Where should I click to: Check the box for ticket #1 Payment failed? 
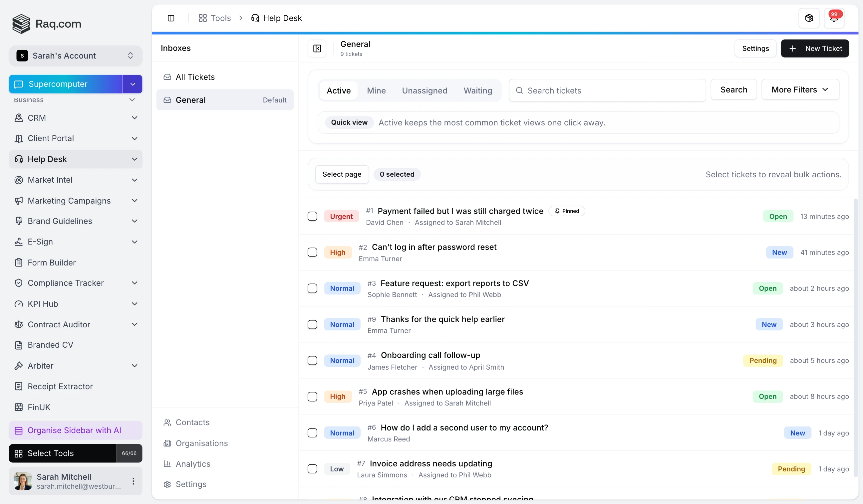coord(312,216)
